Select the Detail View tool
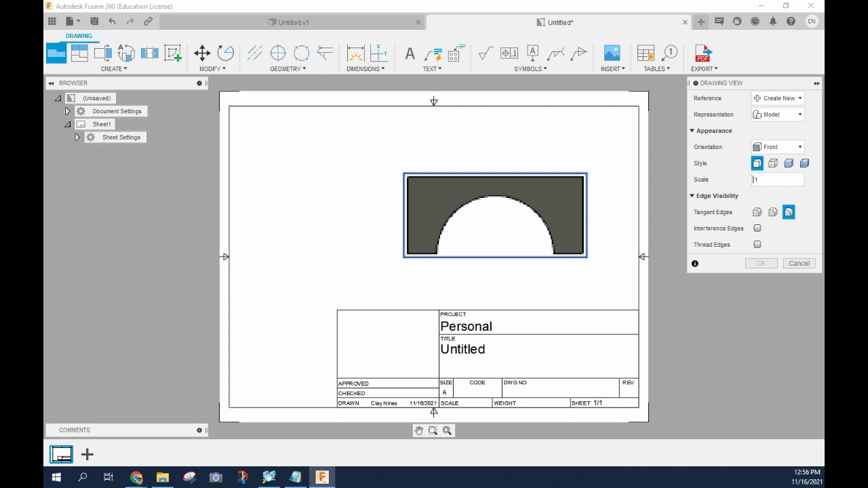The image size is (868, 488). [x=126, y=53]
